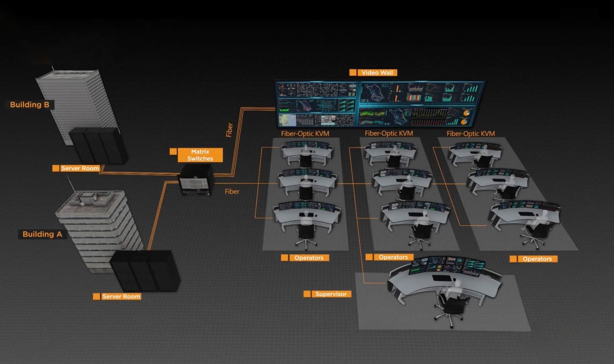
Task: Click the orange square beside Matrix Switches
Action: pyautogui.click(x=173, y=151)
